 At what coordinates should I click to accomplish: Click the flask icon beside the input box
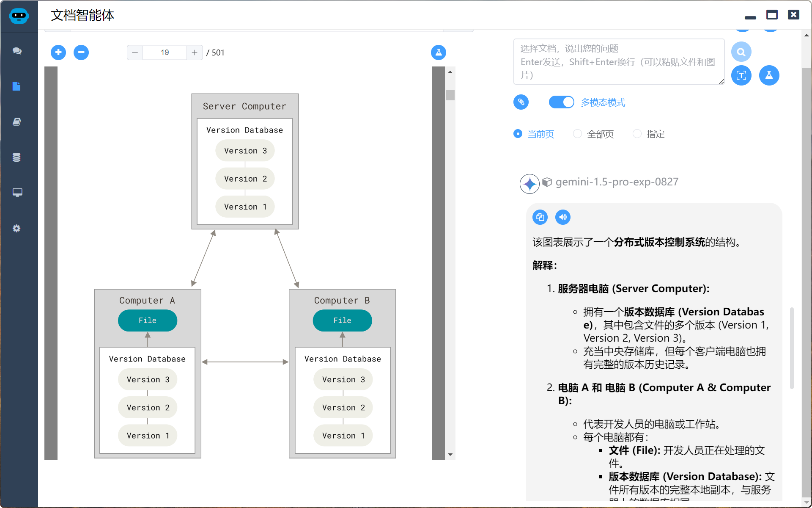tap(769, 75)
